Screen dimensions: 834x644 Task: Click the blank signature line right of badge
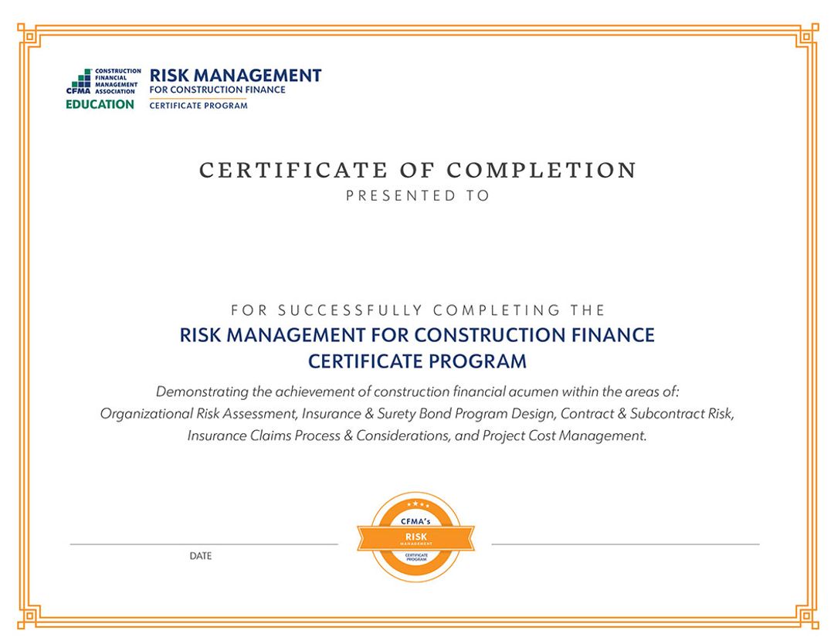click(x=625, y=543)
